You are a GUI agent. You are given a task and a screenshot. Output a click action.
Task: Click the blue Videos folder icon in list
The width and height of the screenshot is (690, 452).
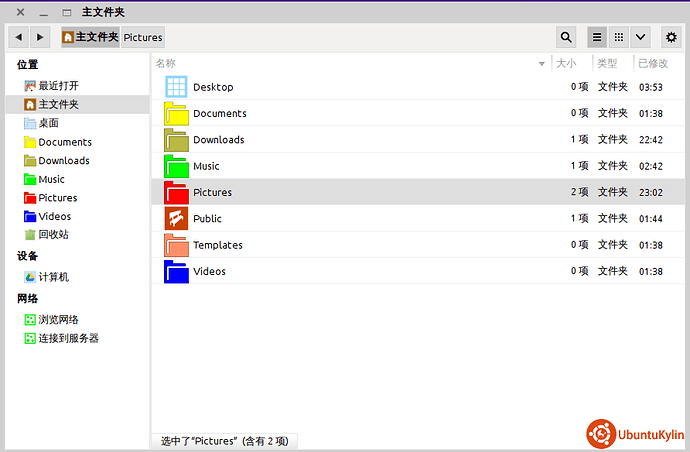(x=177, y=271)
